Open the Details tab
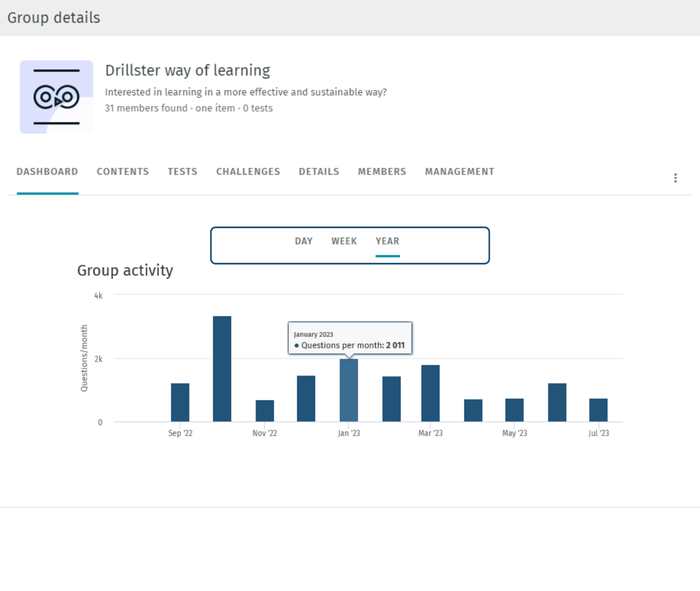The width and height of the screenshot is (700, 591). pos(319,172)
